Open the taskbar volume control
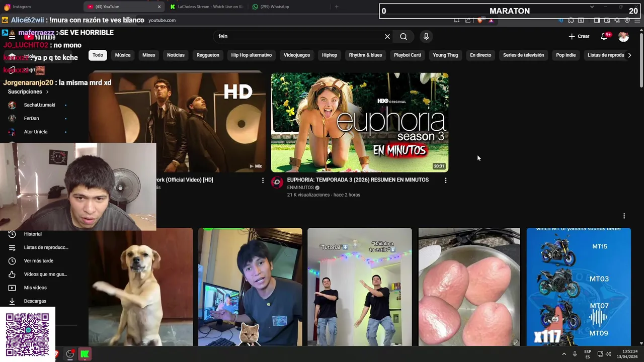This screenshot has width=644, height=362. pos(608,354)
